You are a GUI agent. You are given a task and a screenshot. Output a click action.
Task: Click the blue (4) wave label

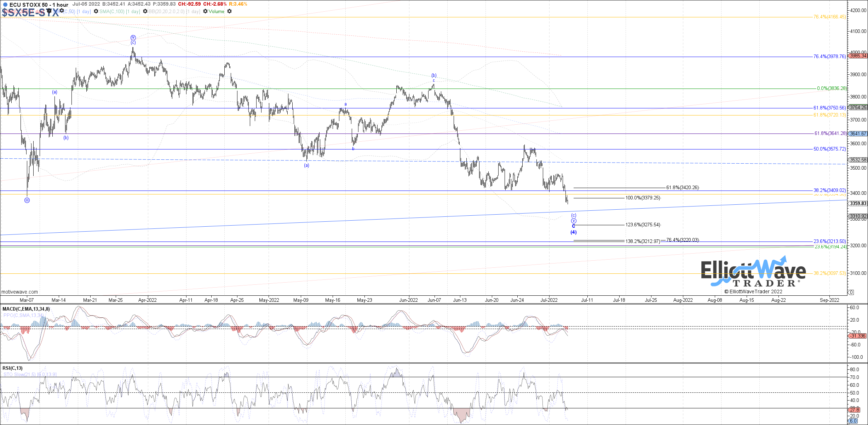click(x=573, y=232)
